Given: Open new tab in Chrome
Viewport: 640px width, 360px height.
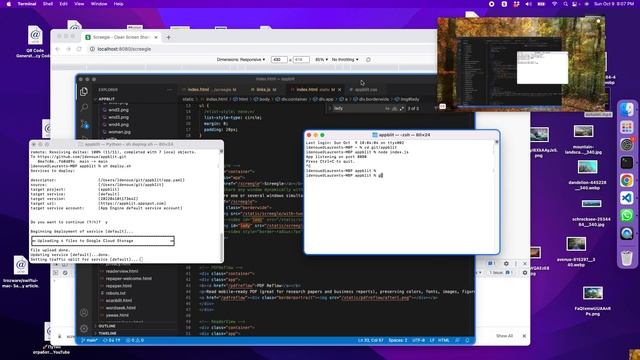Looking at the screenshot, I should tap(168, 37).
